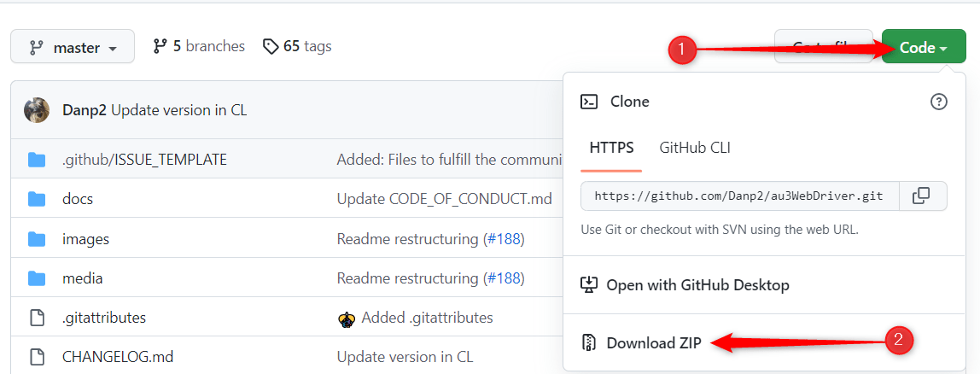Select Open with GitHub Desktop
The image size is (980, 374).
pyautogui.click(x=697, y=285)
